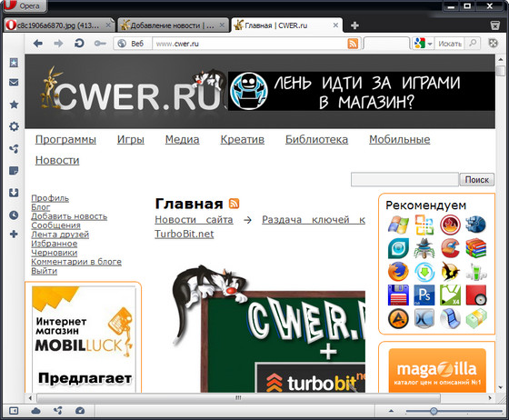
Task: Open the Программы menu link
Action: tap(65, 139)
